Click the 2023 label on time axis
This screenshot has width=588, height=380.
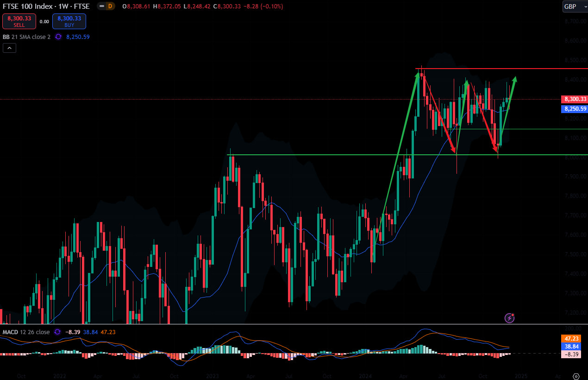point(213,376)
